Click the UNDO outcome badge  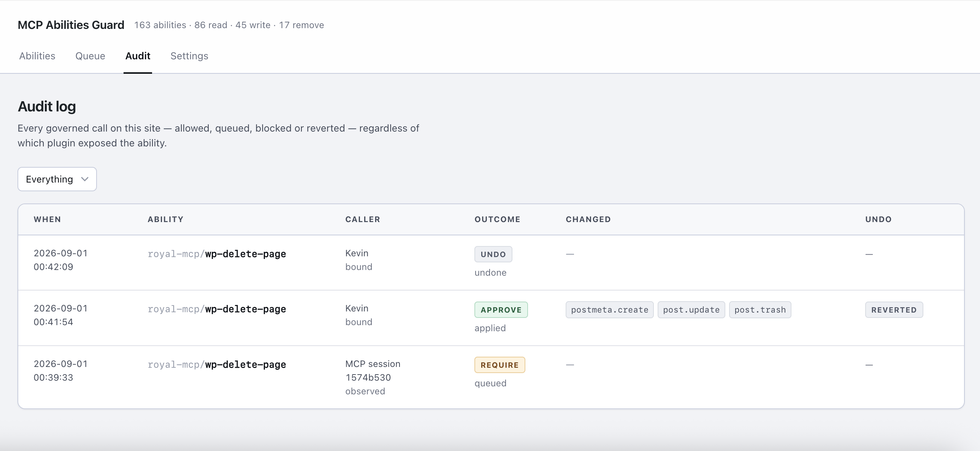[493, 254]
